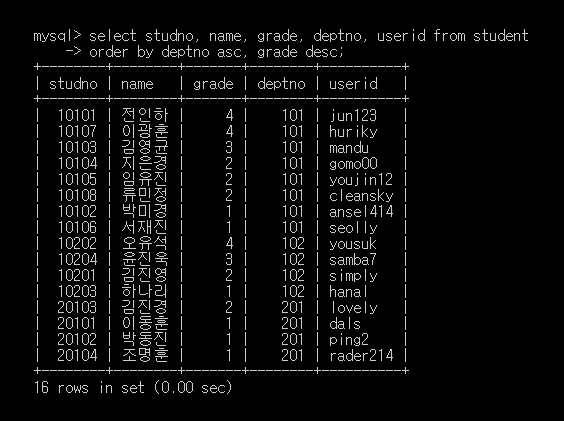
Task: Click the name 전인하
Action: click(x=145, y=116)
